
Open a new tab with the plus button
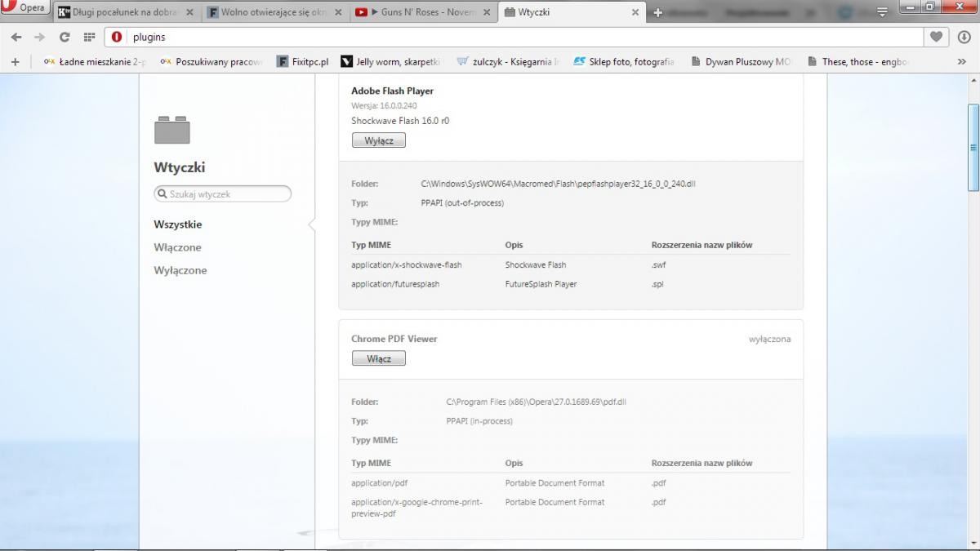[658, 13]
